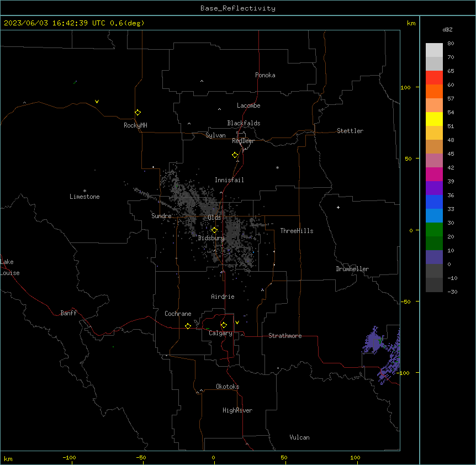Image resolution: width=476 pixels, height=465 pixels.
Task: Click the gray echo patch east of Didsbury
Action: pos(234,232)
